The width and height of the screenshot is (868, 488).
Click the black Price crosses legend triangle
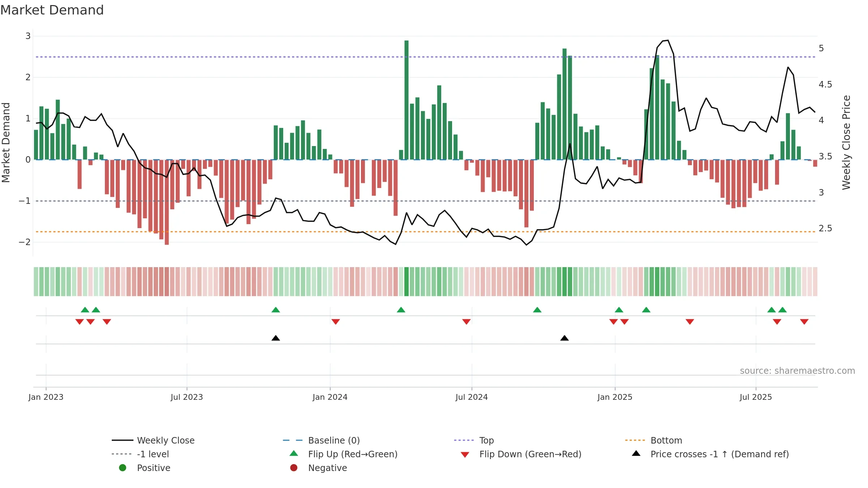pyautogui.click(x=636, y=453)
